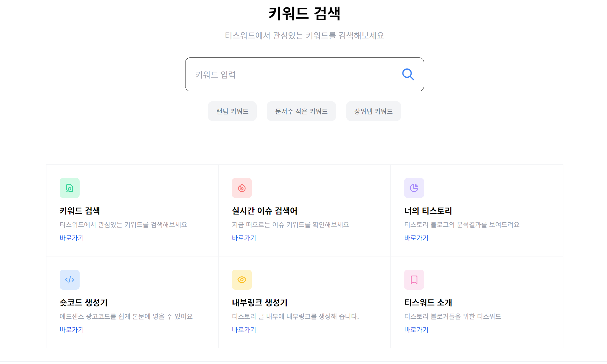
Task: Click the 실시간 이슈 검색어 card title
Action: coord(265,211)
